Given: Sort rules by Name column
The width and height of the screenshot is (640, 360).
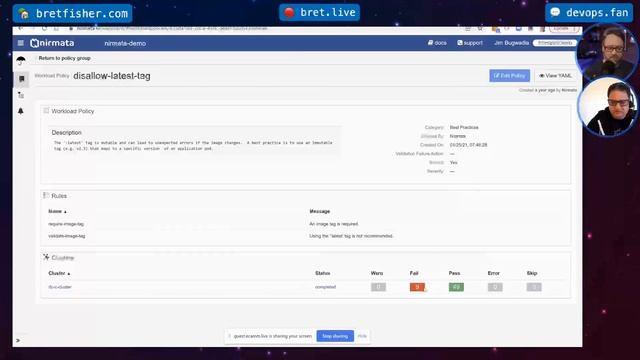Looking at the screenshot, I should [57, 211].
